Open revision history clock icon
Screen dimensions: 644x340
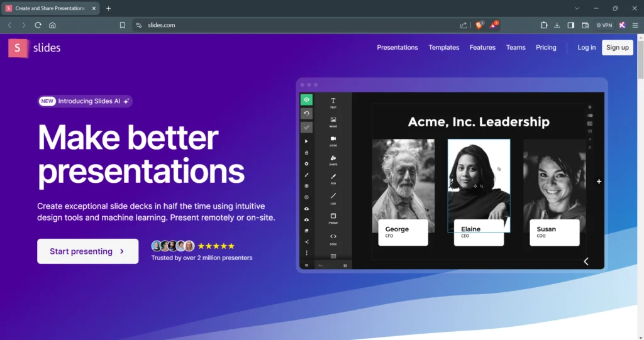point(306,197)
